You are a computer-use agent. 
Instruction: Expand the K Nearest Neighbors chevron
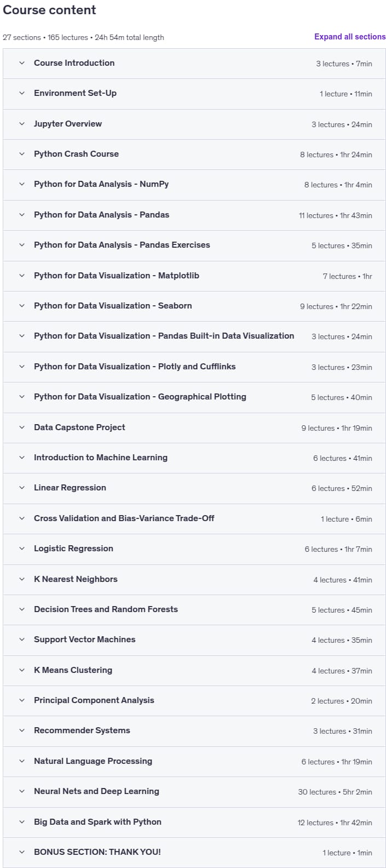click(22, 579)
